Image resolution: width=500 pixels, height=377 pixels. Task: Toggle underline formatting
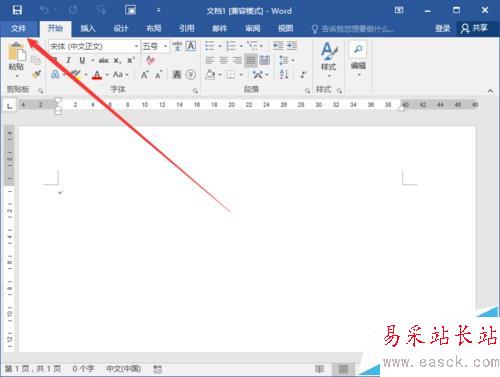coord(82,60)
